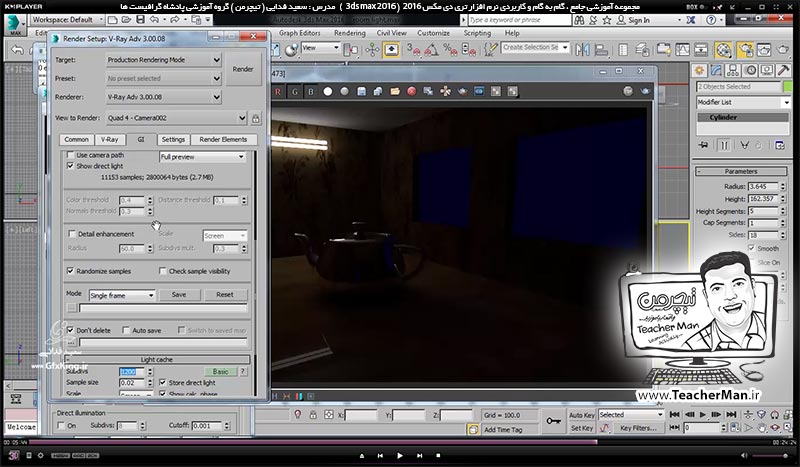Click the 3ds Max application logo button
The image size is (800, 467).
[14, 24]
